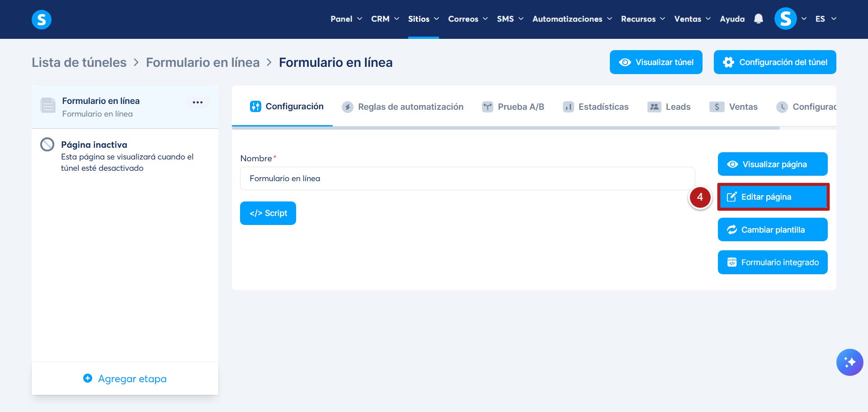Image resolution: width=868 pixels, height=412 pixels.
Task: Expand the Recursos dropdown menu
Action: coord(643,19)
